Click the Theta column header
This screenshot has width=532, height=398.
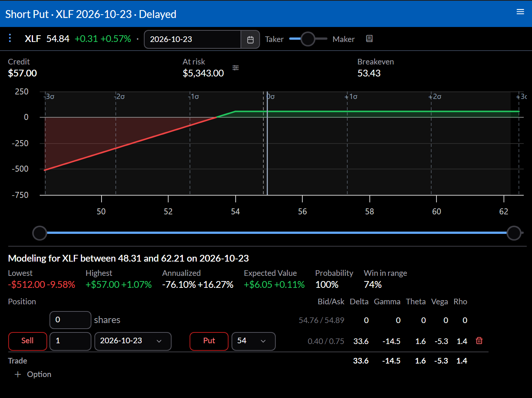pyautogui.click(x=416, y=302)
